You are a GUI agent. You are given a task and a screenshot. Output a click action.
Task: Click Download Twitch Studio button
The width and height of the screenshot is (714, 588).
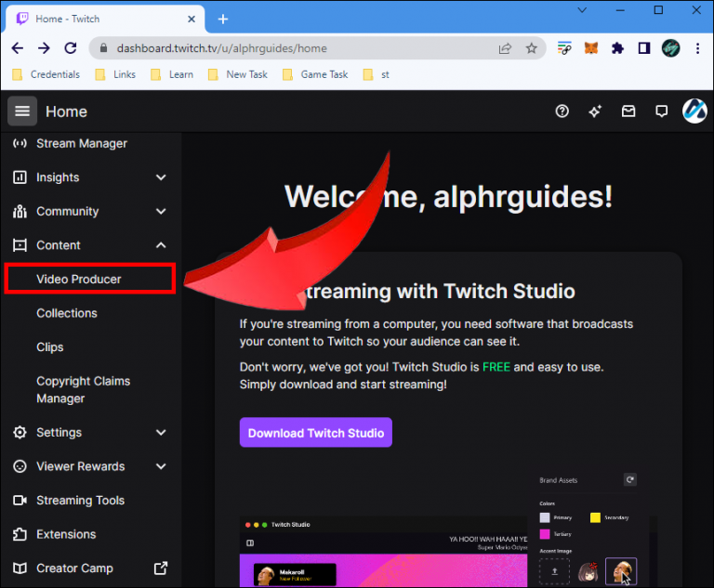315,432
